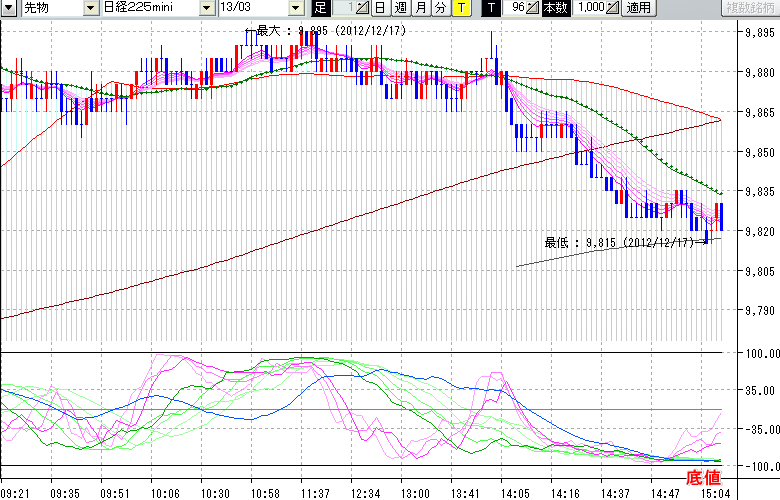Click the black 本数 label icon
This screenshot has height=500, width=780.
tap(555, 8)
